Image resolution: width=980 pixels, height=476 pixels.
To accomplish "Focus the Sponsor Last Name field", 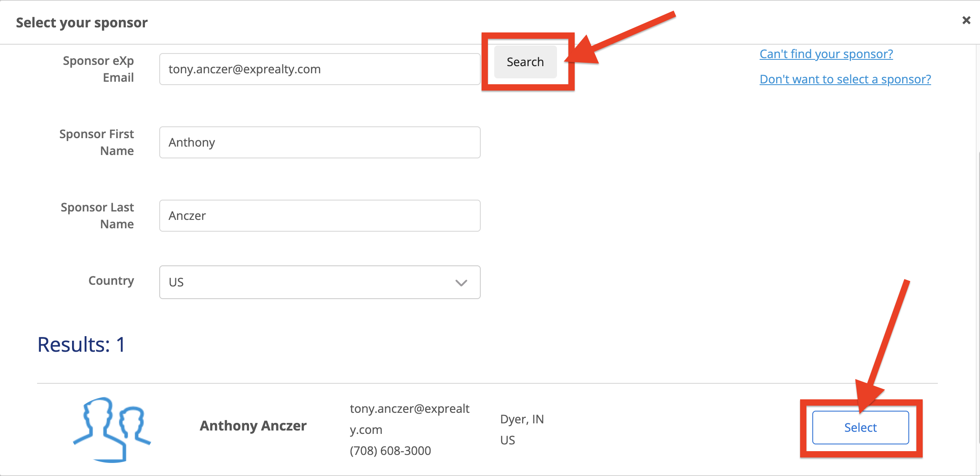I will click(x=319, y=216).
